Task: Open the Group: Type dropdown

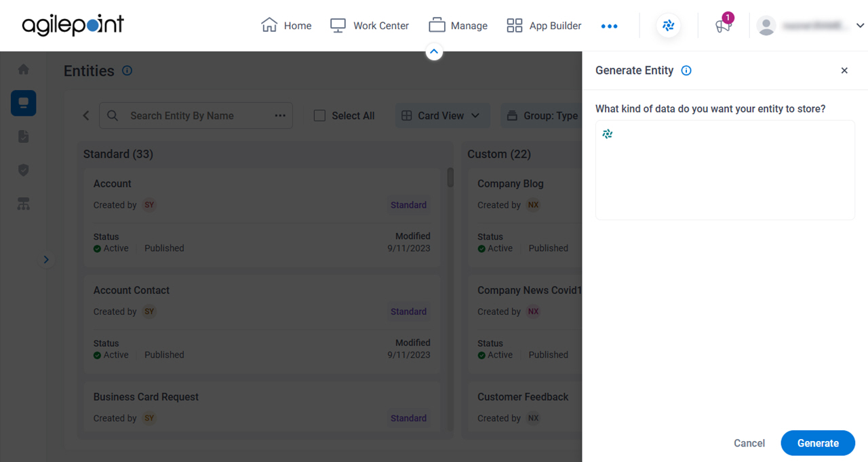Action: [541, 116]
